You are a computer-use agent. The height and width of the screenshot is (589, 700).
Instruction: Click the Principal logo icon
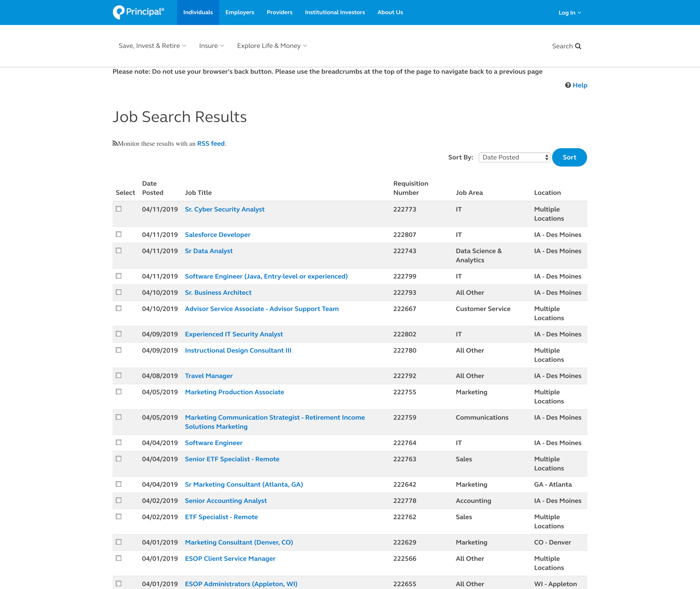click(119, 12)
